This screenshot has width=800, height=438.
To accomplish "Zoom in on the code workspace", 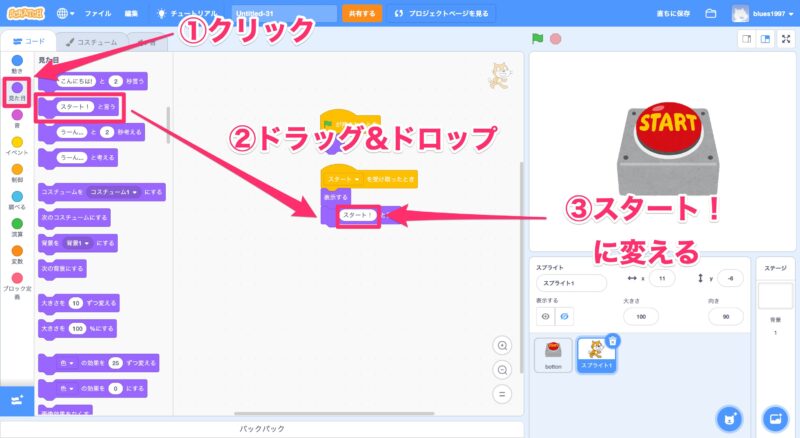I will pos(502,345).
